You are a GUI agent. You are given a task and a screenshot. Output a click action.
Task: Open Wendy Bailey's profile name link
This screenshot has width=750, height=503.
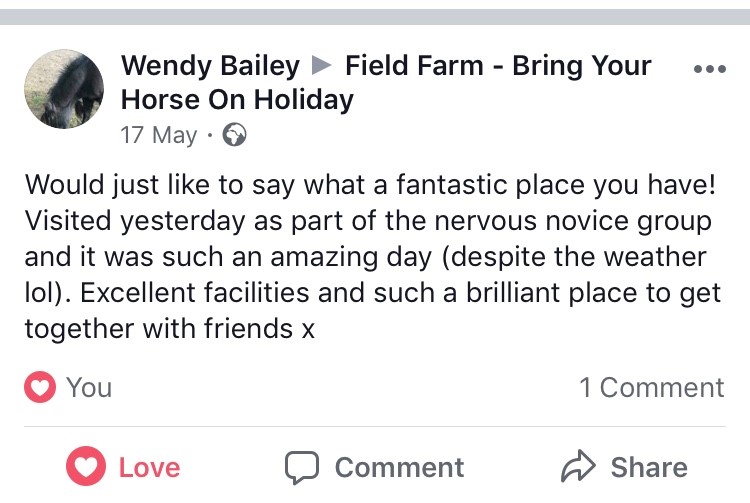pos(210,66)
